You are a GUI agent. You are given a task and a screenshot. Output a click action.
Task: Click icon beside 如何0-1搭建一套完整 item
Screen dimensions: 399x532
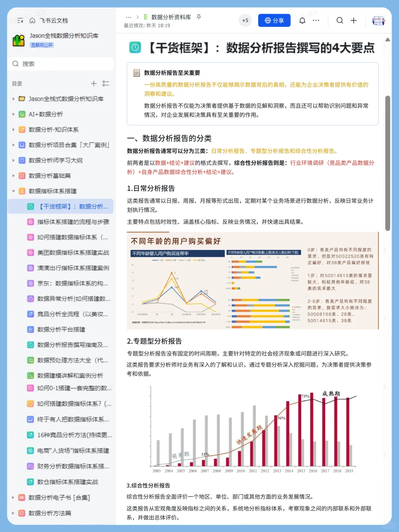pyautogui.click(x=31, y=388)
